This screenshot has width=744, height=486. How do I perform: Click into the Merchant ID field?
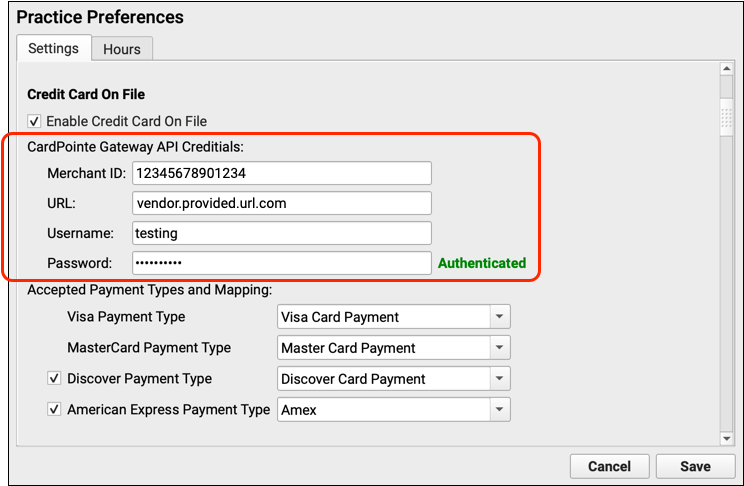[281, 174]
